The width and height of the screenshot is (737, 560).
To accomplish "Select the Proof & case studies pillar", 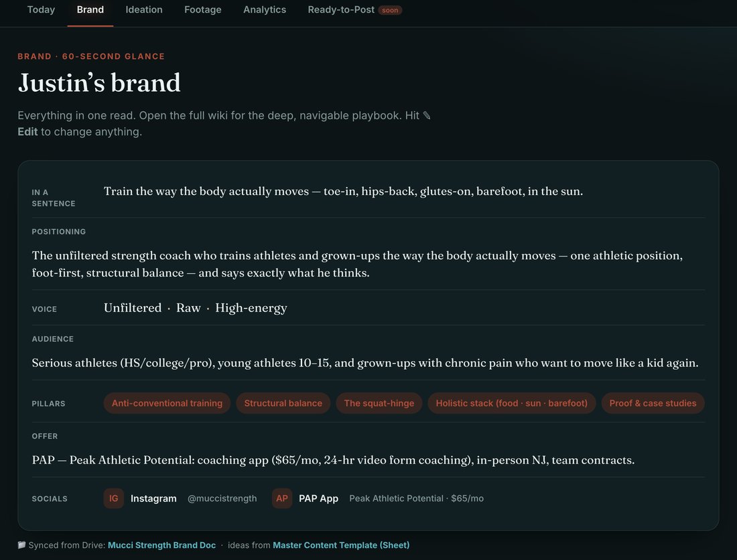I will pos(653,403).
